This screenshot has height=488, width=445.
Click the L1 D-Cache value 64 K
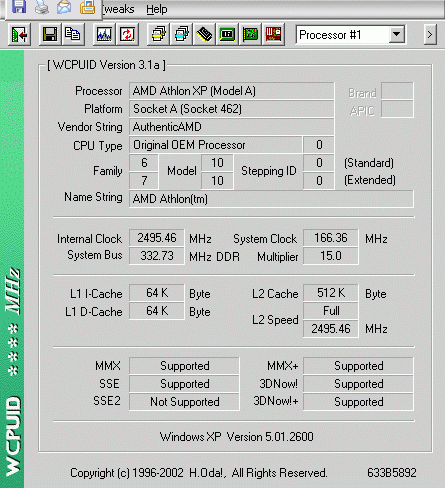(157, 311)
